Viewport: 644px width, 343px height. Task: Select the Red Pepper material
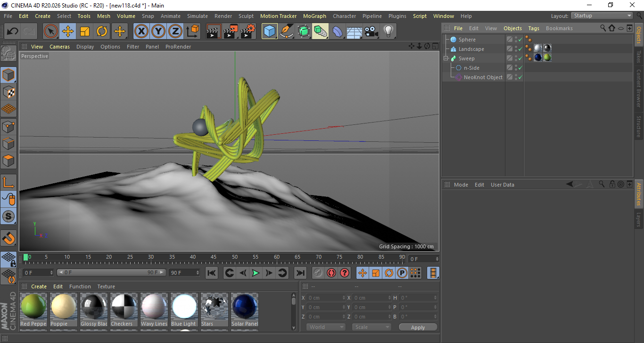click(x=33, y=310)
